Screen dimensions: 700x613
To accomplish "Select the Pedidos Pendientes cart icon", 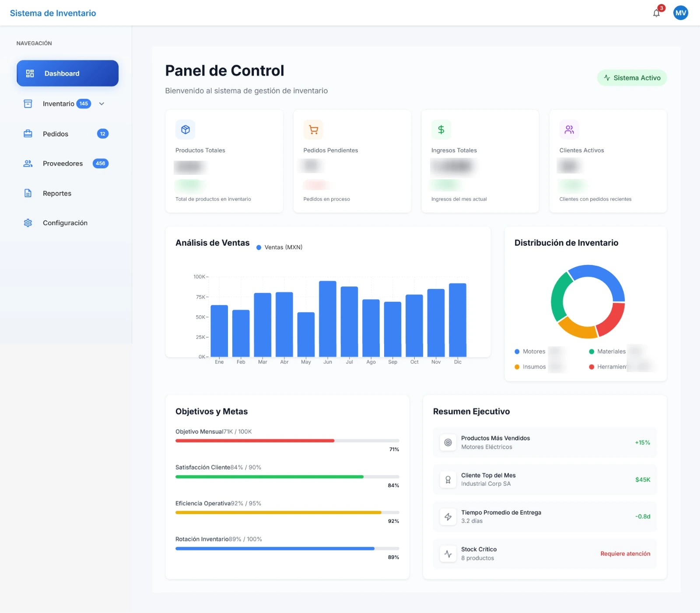I will (x=313, y=129).
